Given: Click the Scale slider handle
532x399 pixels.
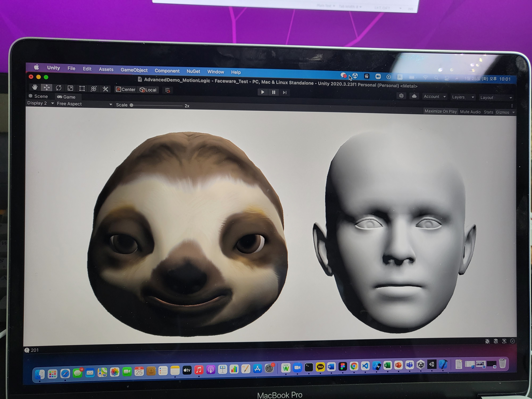Looking at the screenshot, I should [x=132, y=105].
